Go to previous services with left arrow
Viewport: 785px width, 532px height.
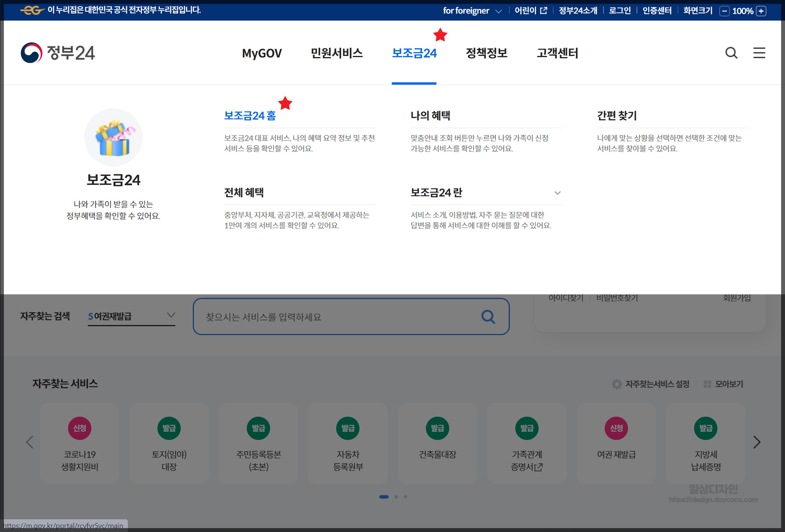tap(30, 442)
